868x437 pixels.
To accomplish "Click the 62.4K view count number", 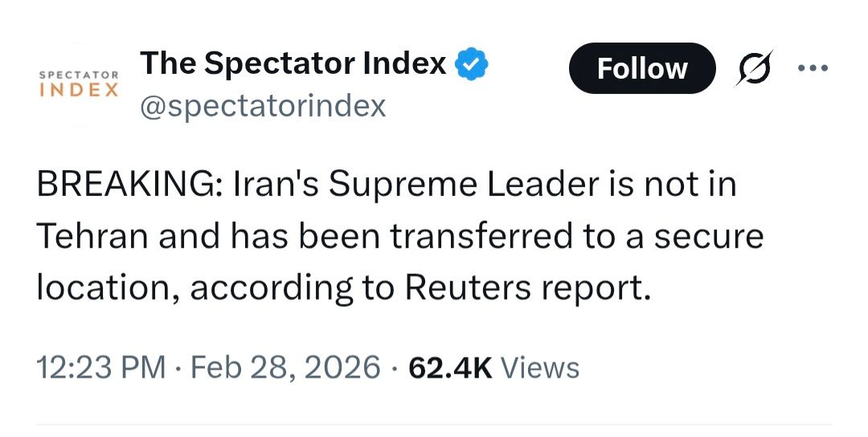I will (x=450, y=367).
